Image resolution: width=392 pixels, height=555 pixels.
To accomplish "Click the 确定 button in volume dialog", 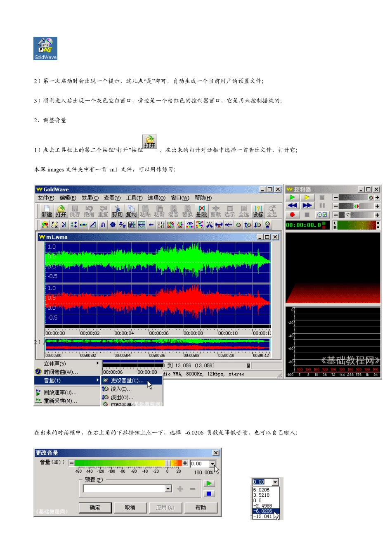I will coord(95,508).
